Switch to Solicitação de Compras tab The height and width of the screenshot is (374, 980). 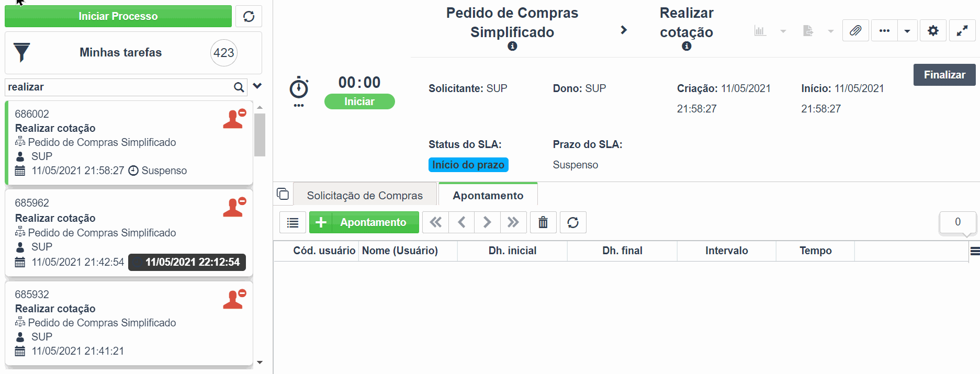tap(365, 195)
